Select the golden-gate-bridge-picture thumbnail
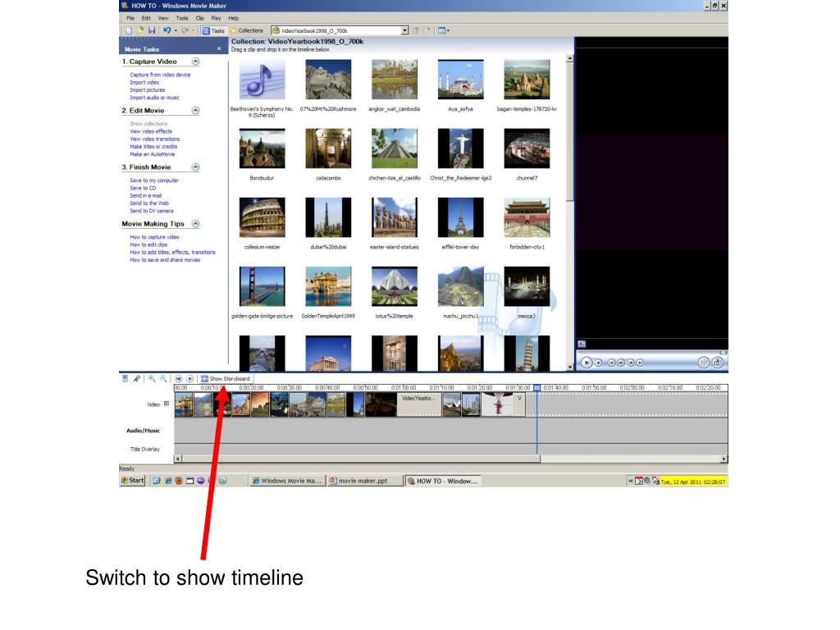 [262, 286]
